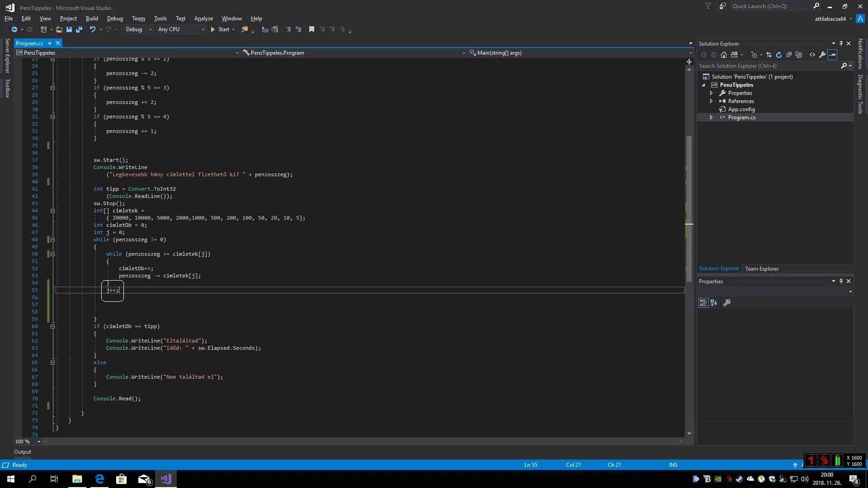The height and width of the screenshot is (488, 868).
Task: Click the Save All toolbar icon
Action: 79,29
